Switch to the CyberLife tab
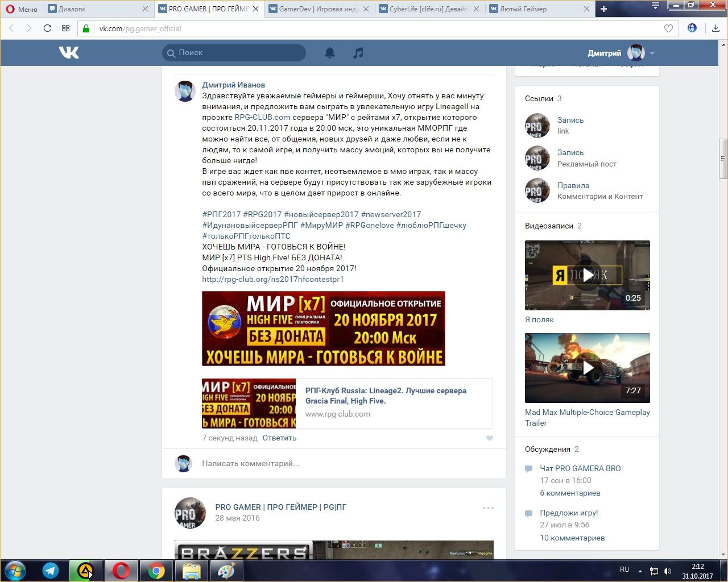The height and width of the screenshot is (582, 728). click(429, 9)
